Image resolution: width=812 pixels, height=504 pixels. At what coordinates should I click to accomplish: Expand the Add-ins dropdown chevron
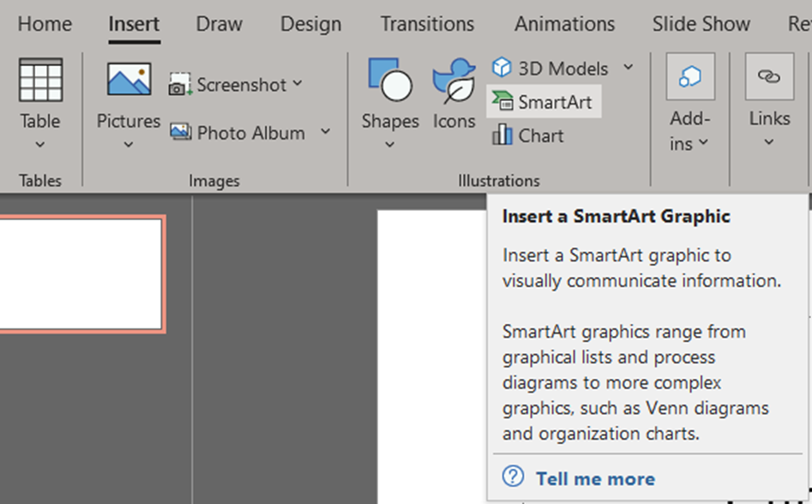[703, 141]
